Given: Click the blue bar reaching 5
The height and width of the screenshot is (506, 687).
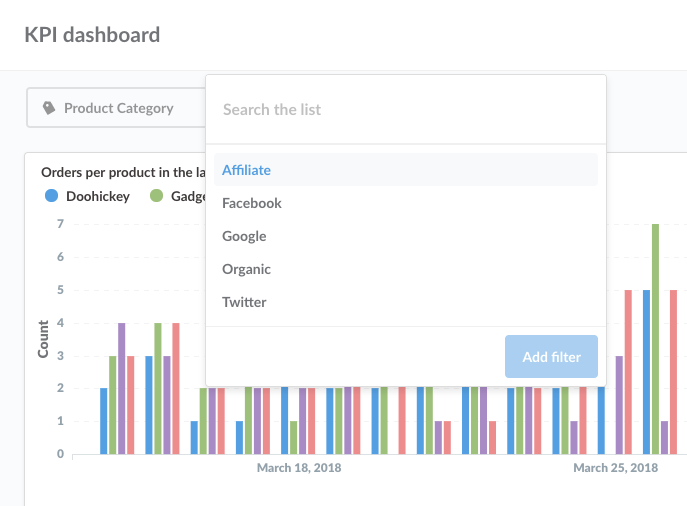Looking at the screenshot, I should pyautogui.click(x=646, y=371).
